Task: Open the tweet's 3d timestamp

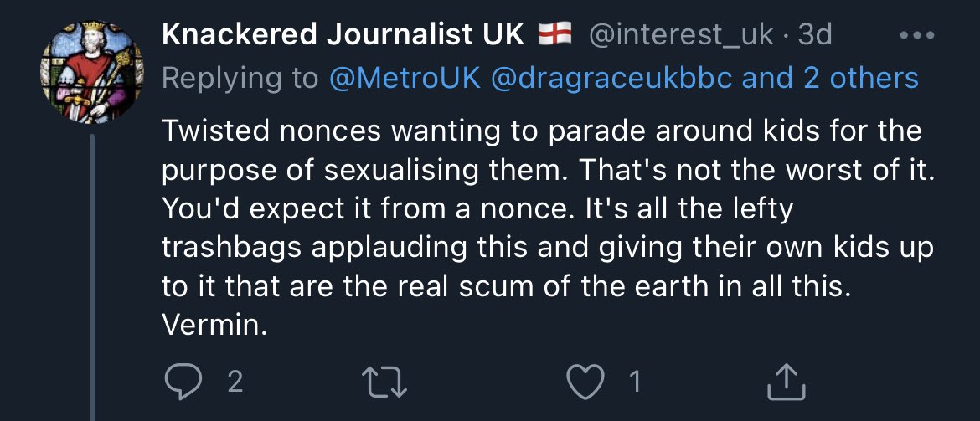Action: [x=816, y=35]
